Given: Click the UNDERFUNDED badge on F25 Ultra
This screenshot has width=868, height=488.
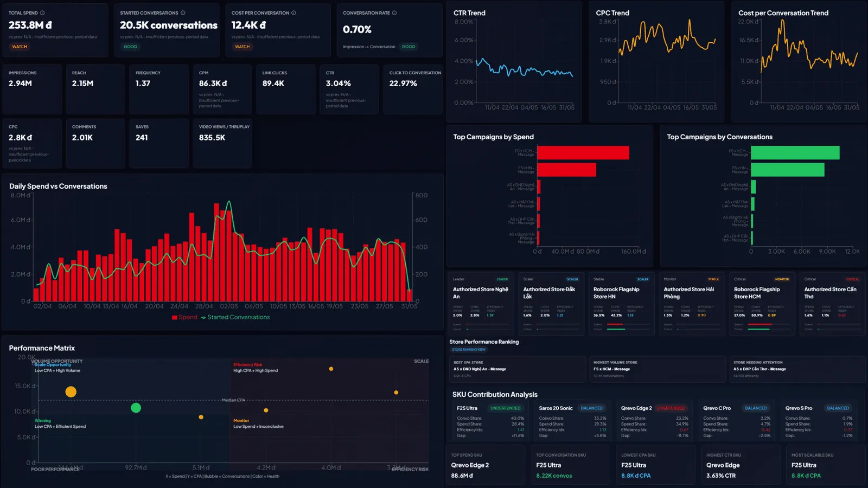Looking at the screenshot, I should point(505,408).
